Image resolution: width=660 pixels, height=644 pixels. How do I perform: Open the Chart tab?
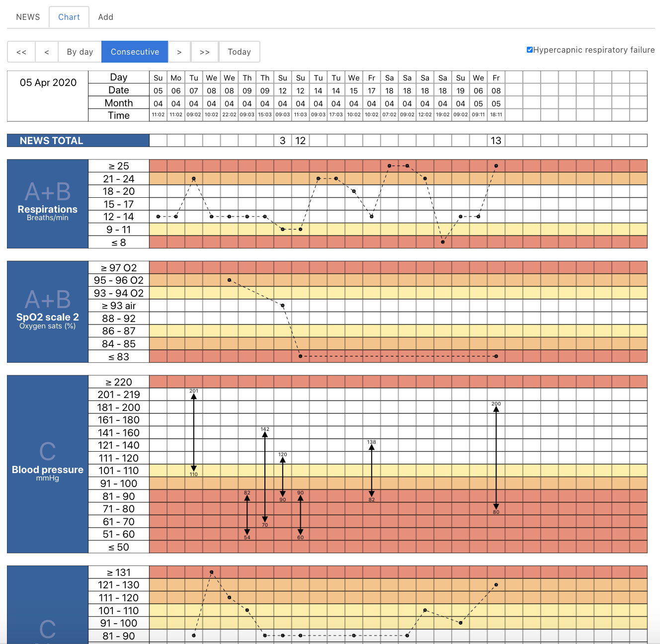(69, 16)
